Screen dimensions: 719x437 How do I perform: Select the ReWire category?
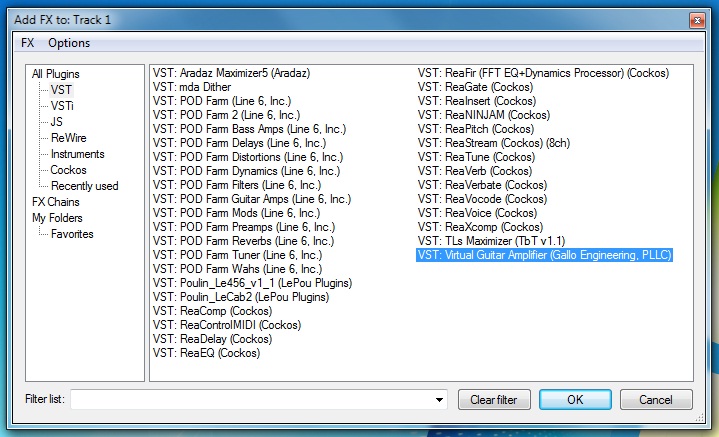click(x=68, y=138)
